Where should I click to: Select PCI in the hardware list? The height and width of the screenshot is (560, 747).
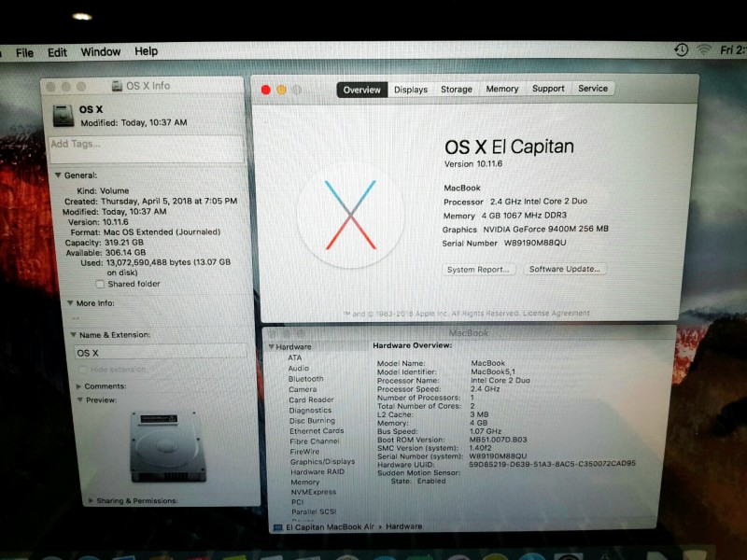click(x=297, y=502)
